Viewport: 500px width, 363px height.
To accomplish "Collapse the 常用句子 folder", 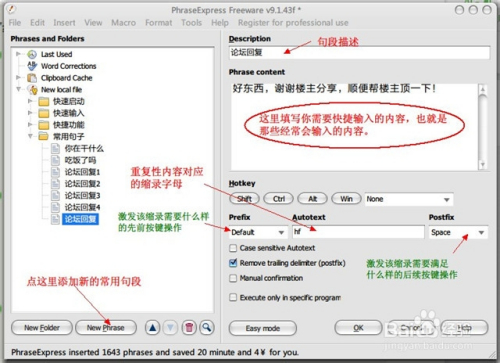I will (x=30, y=136).
